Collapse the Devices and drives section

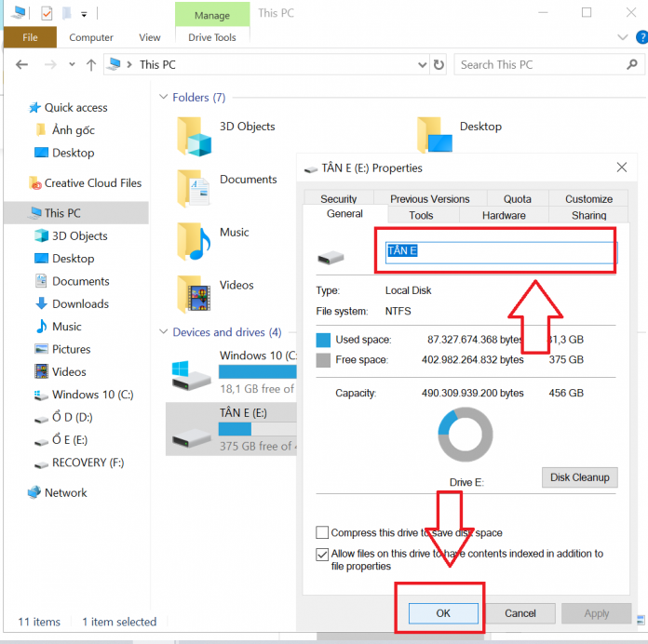[x=163, y=332]
